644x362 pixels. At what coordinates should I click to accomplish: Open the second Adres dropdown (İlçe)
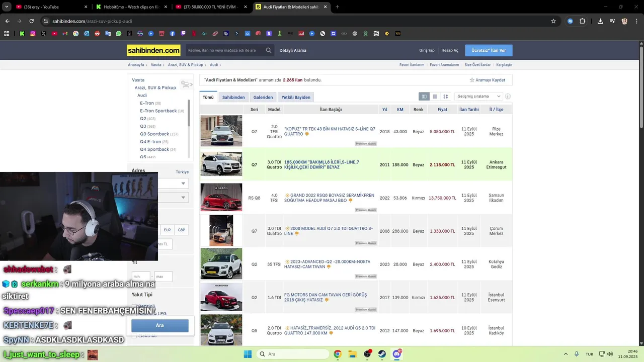click(174, 198)
